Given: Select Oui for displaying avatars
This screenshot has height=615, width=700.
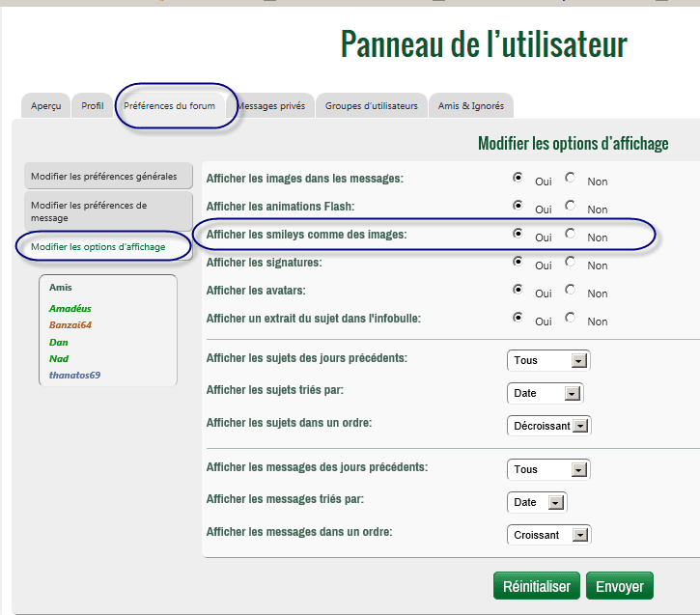Looking at the screenshot, I should (518, 290).
